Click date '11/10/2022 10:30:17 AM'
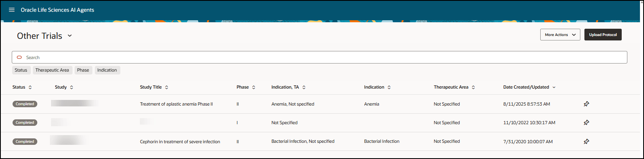 click(529, 123)
